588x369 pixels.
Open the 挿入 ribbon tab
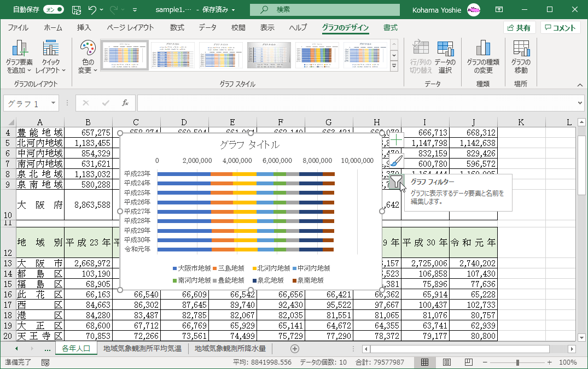[x=84, y=27]
